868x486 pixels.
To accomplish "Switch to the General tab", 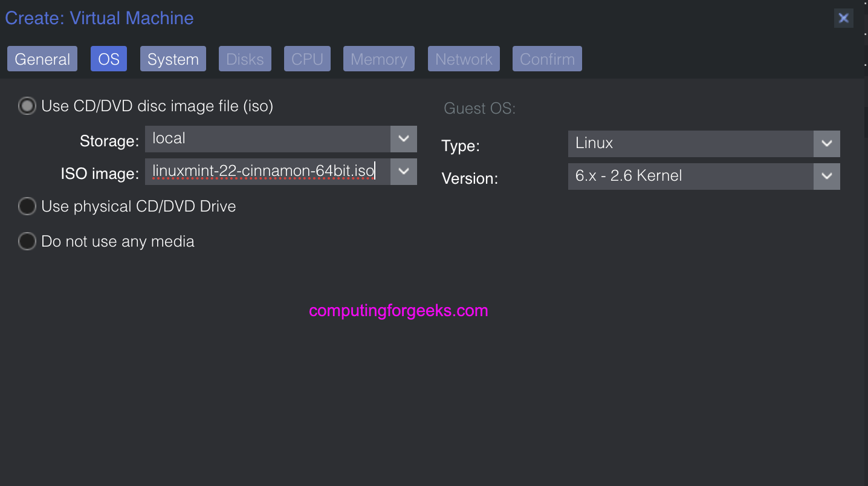I will 42,59.
